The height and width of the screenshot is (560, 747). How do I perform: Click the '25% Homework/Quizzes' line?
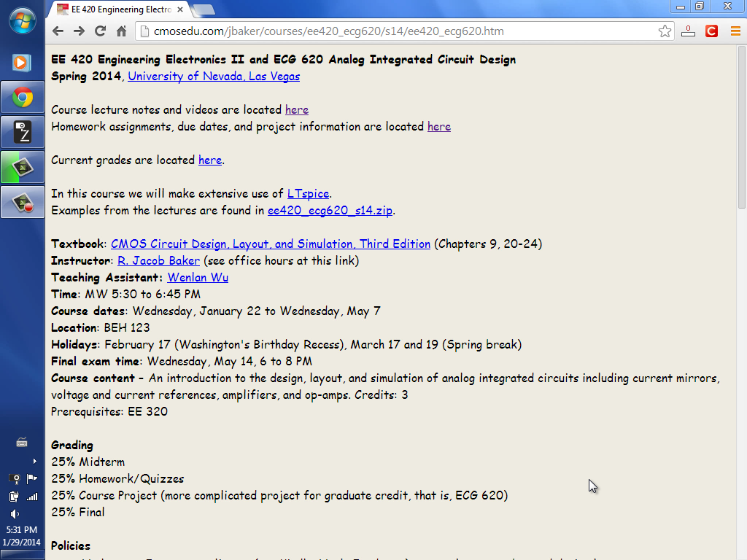[x=117, y=478]
